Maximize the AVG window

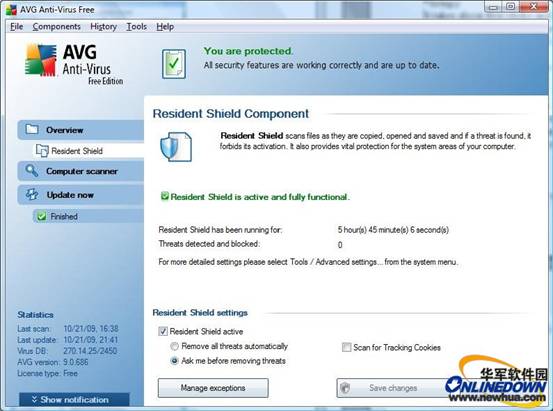point(510,7)
